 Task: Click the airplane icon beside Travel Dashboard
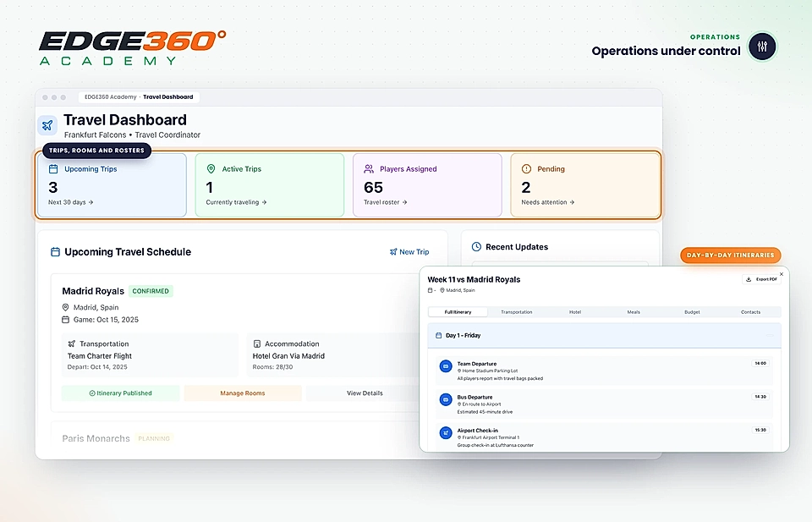(x=47, y=125)
